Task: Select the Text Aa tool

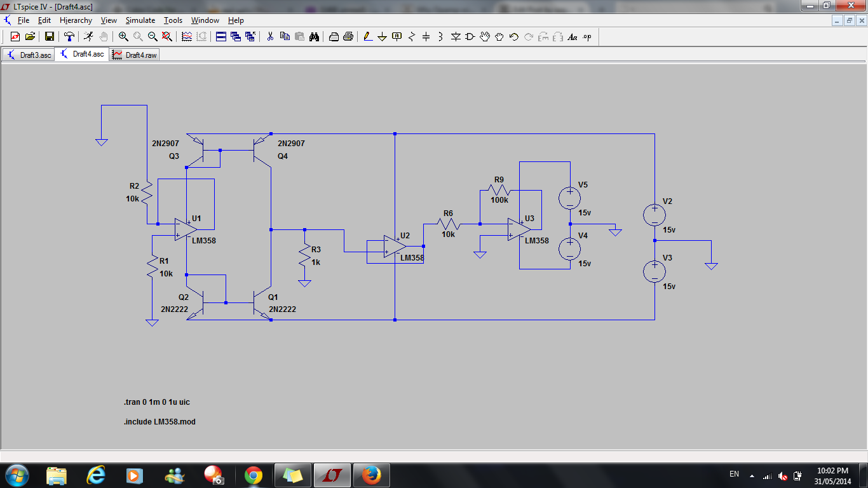Action: click(x=573, y=37)
